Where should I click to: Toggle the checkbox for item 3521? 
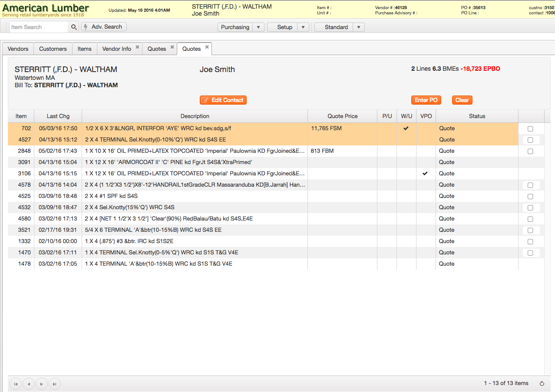pyautogui.click(x=530, y=231)
